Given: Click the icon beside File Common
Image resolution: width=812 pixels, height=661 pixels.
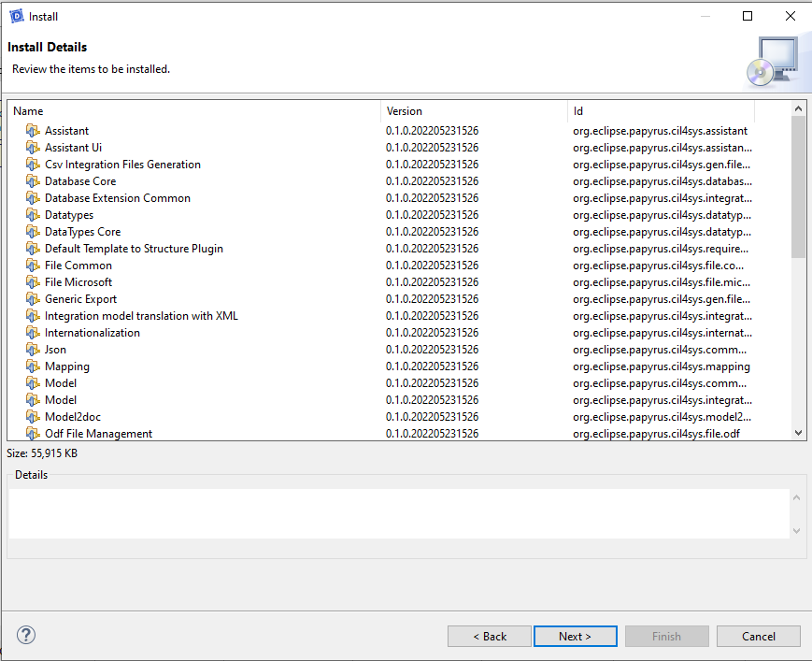Looking at the screenshot, I should pyautogui.click(x=33, y=266).
